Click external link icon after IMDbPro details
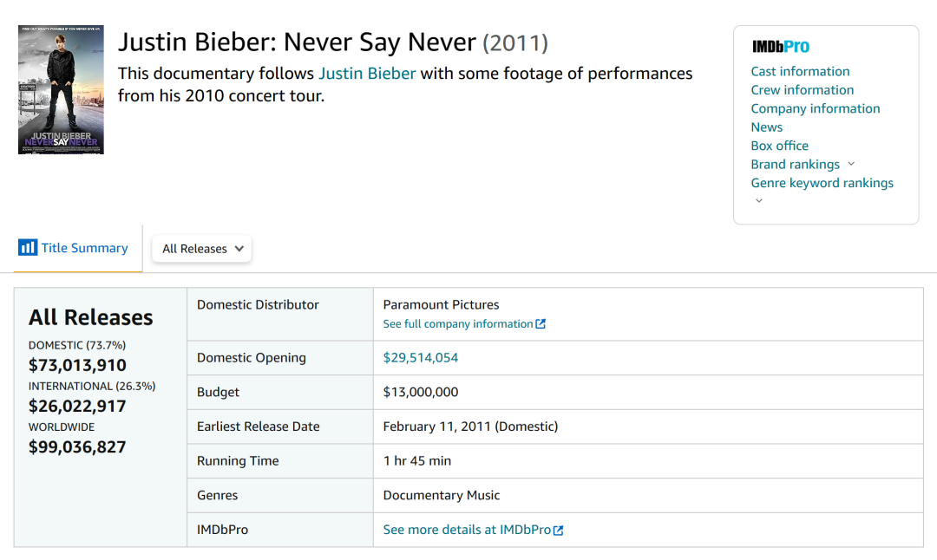 tap(559, 530)
